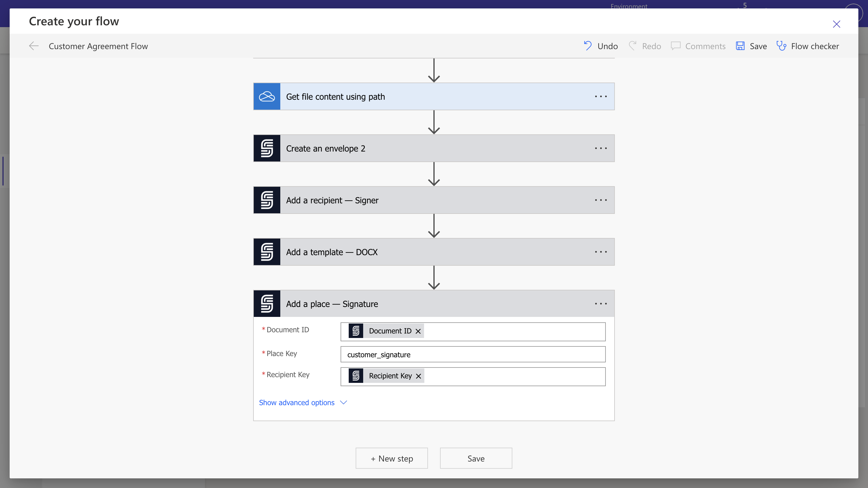This screenshot has height=488, width=868.
Task: Click the floppy disk Save icon in toolbar
Action: point(740,46)
